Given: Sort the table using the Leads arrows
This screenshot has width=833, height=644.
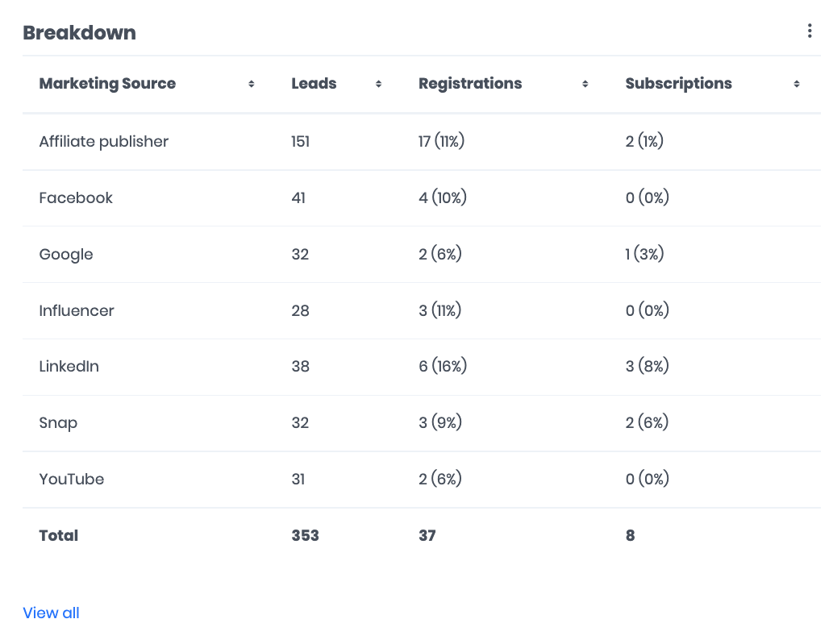Looking at the screenshot, I should coord(377,83).
